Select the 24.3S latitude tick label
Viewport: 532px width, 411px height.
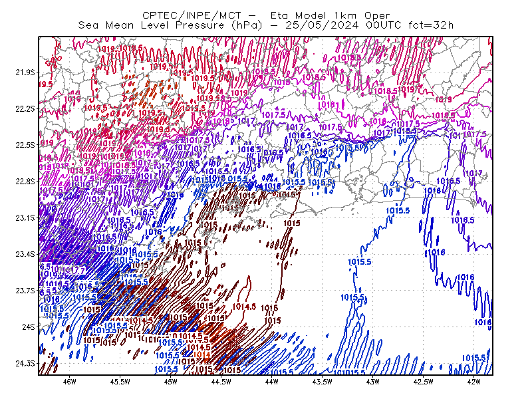[x=25, y=364]
